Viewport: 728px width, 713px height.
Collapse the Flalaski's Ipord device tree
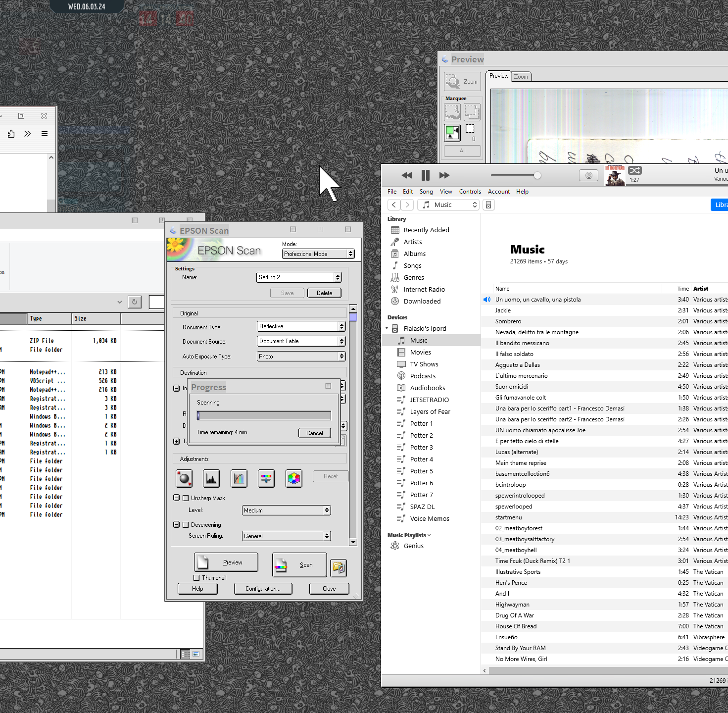tap(387, 328)
